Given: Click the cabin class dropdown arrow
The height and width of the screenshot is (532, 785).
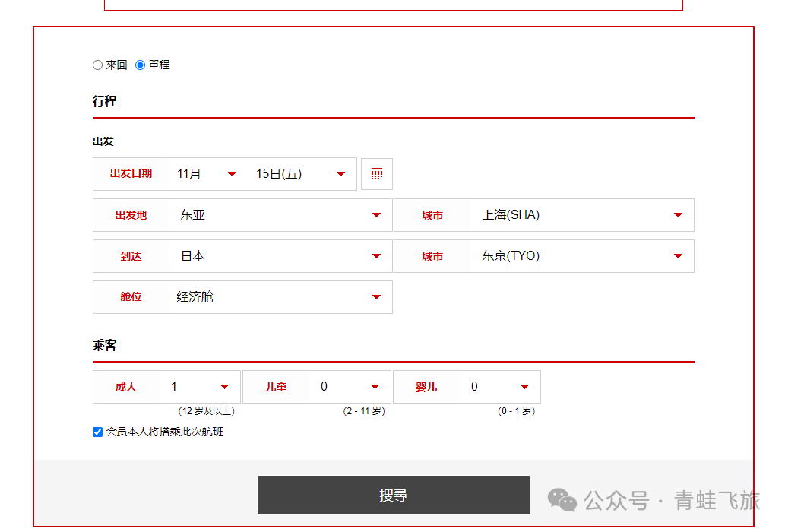Looking at the screenshot, I should [x=376, y=296].
